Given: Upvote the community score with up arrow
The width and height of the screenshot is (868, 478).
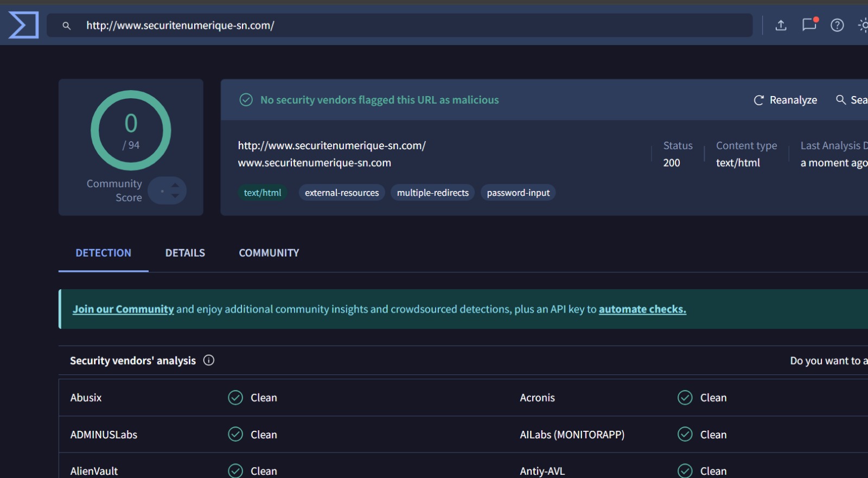Looking at the screenshot, I should [175, 186].
